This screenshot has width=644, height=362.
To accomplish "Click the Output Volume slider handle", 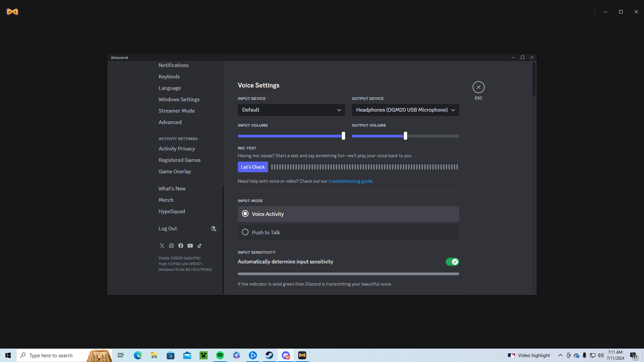I will point(406,136).
